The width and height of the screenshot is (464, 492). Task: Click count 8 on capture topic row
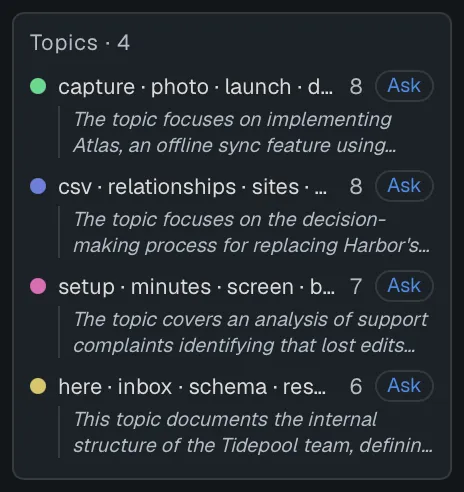[x=356, y=87]
